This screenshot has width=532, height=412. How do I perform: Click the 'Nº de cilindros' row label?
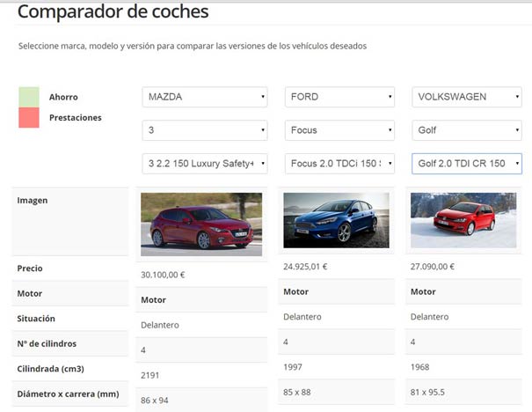click(x=47, y=343)
